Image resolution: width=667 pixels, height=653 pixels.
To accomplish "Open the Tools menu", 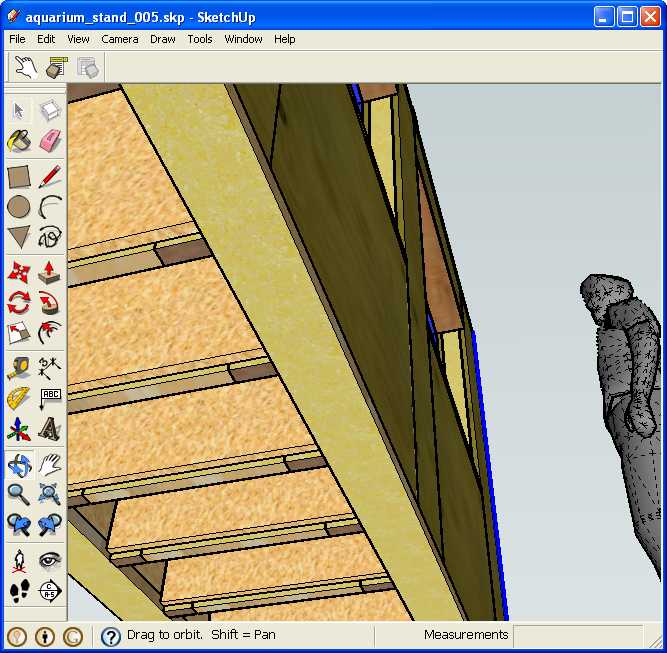I will 200,39.
